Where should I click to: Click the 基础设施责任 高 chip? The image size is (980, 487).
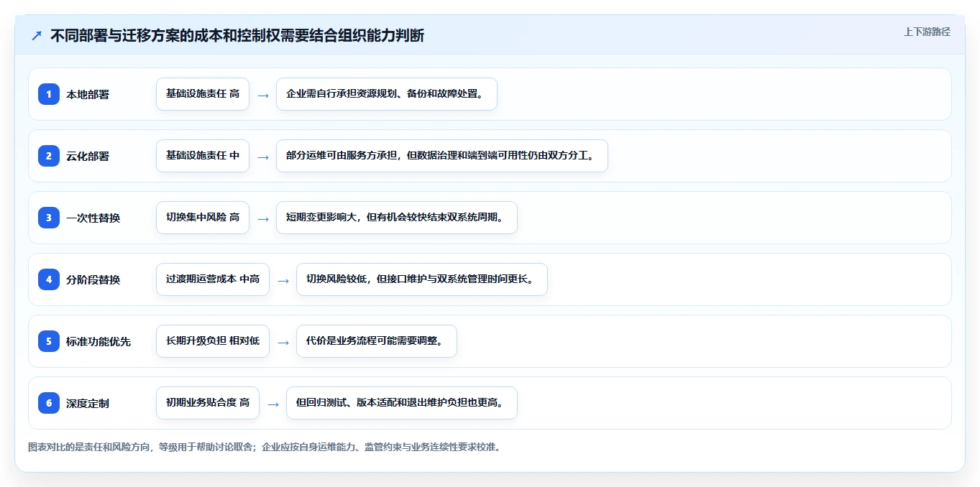coord(203,94)
